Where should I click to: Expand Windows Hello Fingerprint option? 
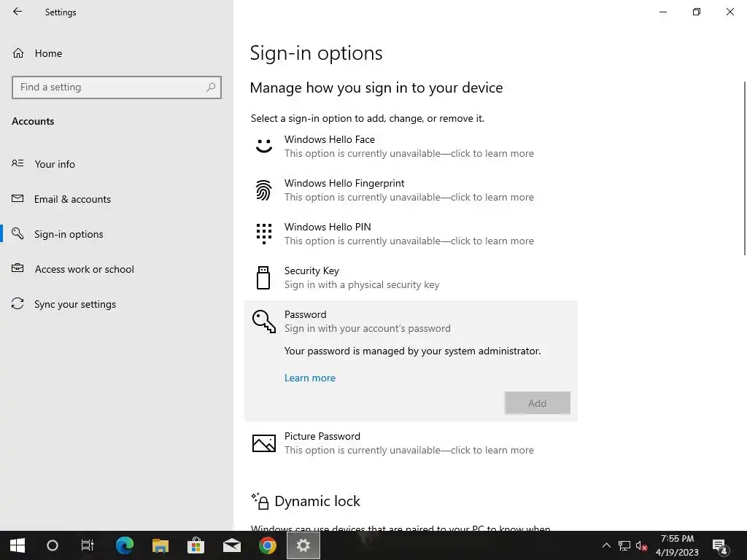(411, 190)
